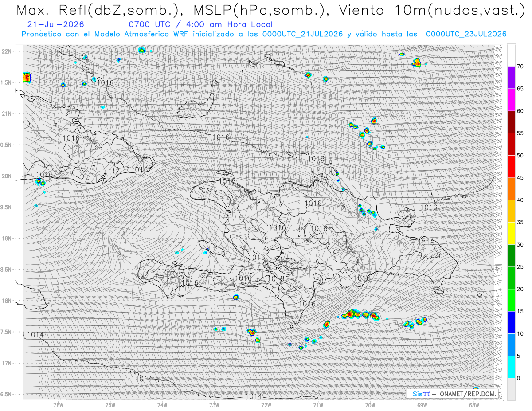Click the '68W' longitude label

pos(474,405)
